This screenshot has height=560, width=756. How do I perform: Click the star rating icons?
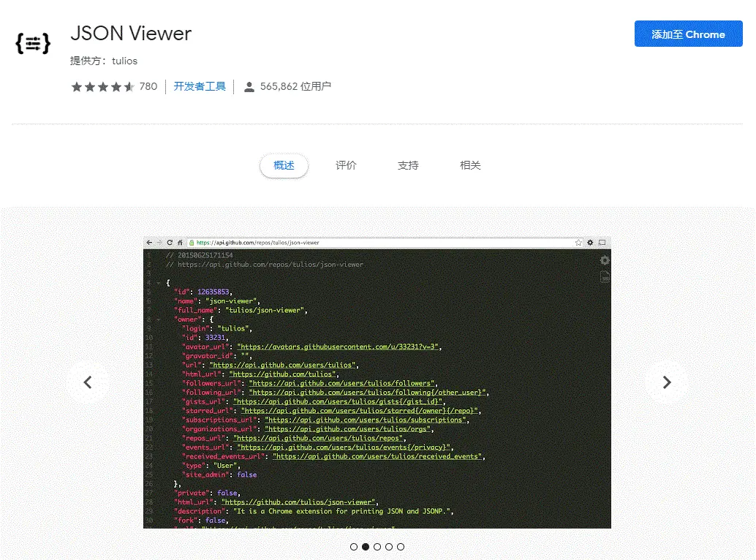click(x=102, y=87)
